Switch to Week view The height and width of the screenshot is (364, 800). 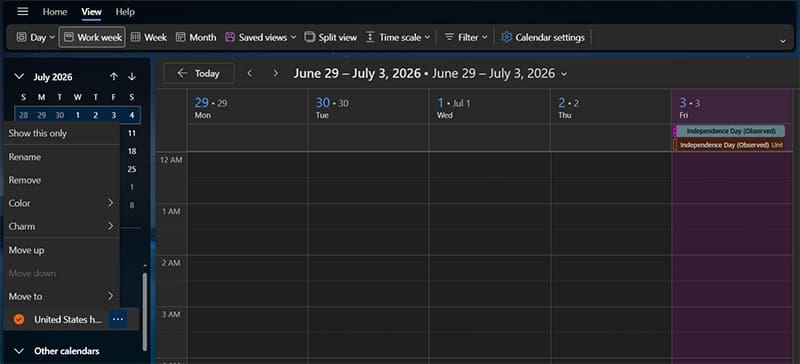[x=148, y=37]
